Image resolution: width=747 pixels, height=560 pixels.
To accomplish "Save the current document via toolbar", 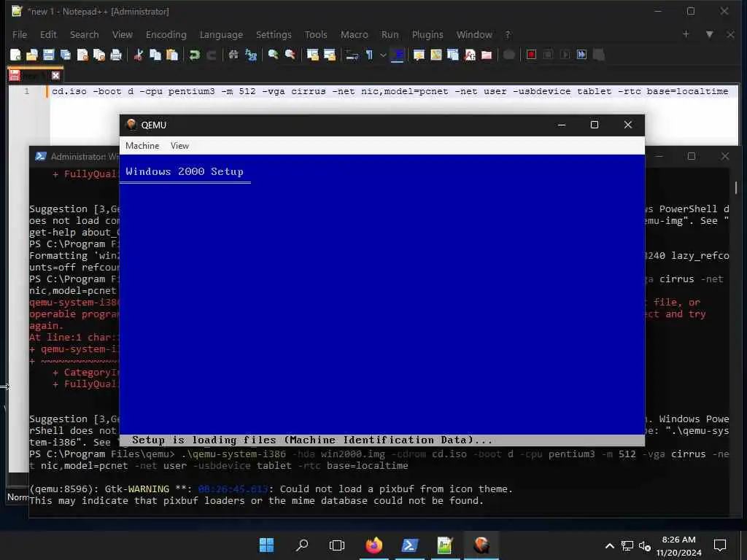I will (49, 55).
